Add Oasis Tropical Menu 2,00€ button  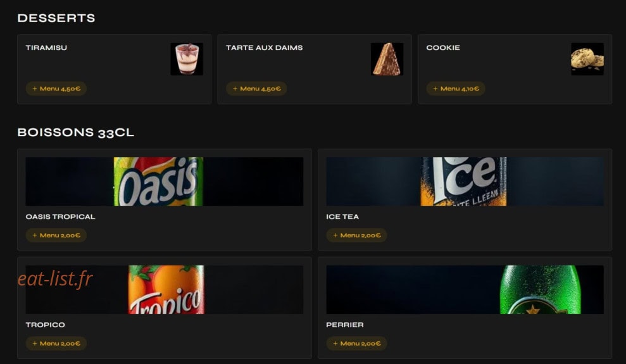click(x=56, y=235)
